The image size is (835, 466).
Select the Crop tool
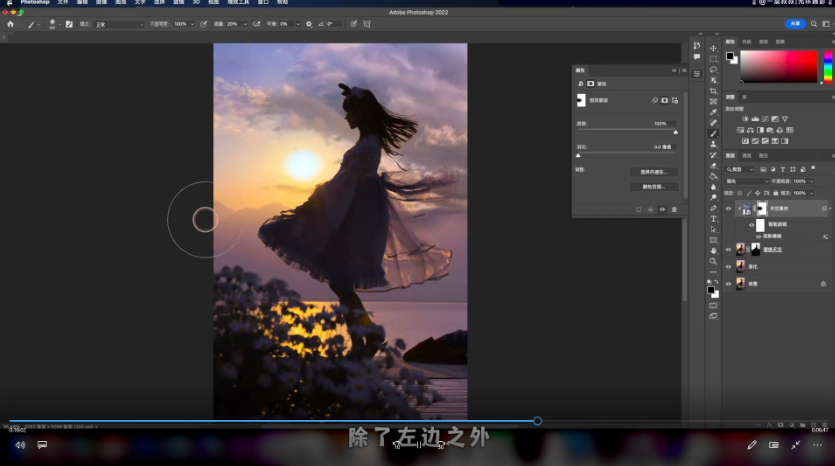[x=713, y=91]
